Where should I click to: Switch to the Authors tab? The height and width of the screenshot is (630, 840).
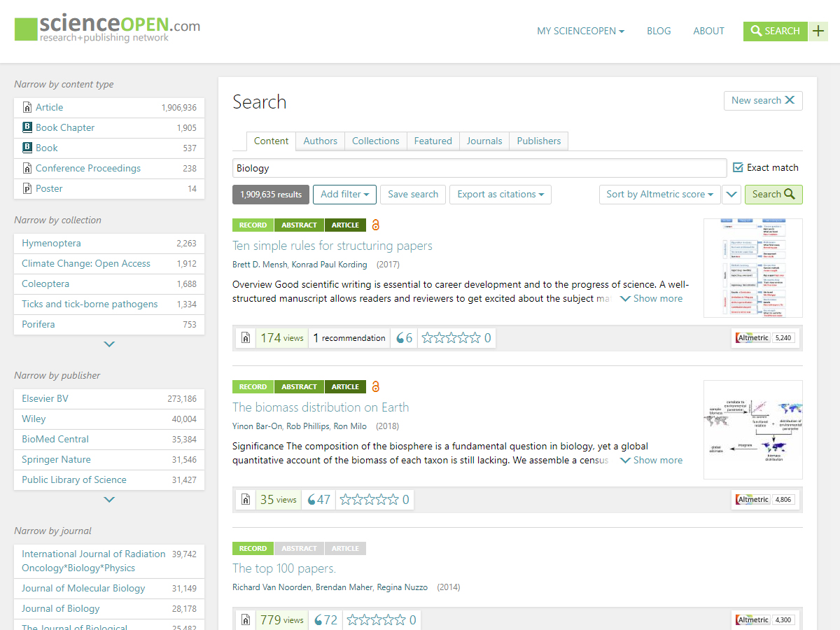(320, 141)
